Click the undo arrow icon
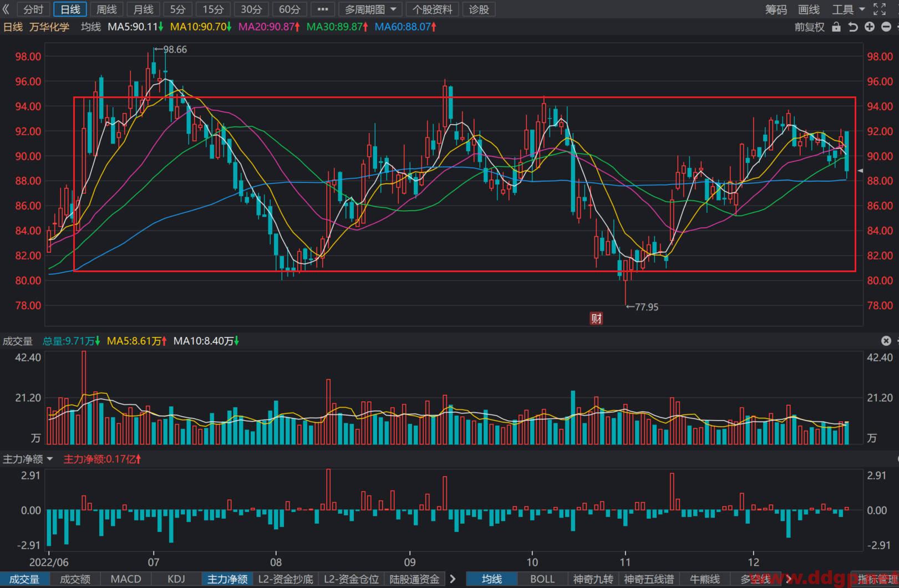Viewport: 899px width, 588px height. (x=853, y=27)
